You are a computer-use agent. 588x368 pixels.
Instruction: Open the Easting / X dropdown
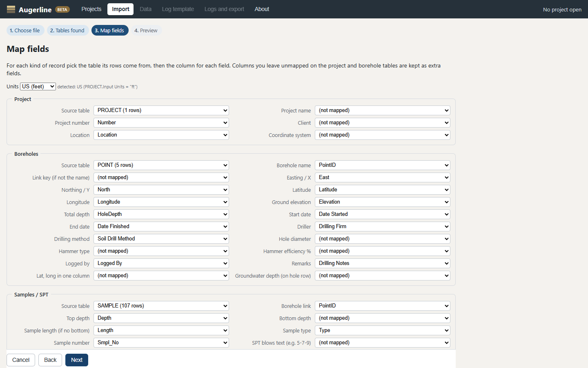tap(383, 177)
